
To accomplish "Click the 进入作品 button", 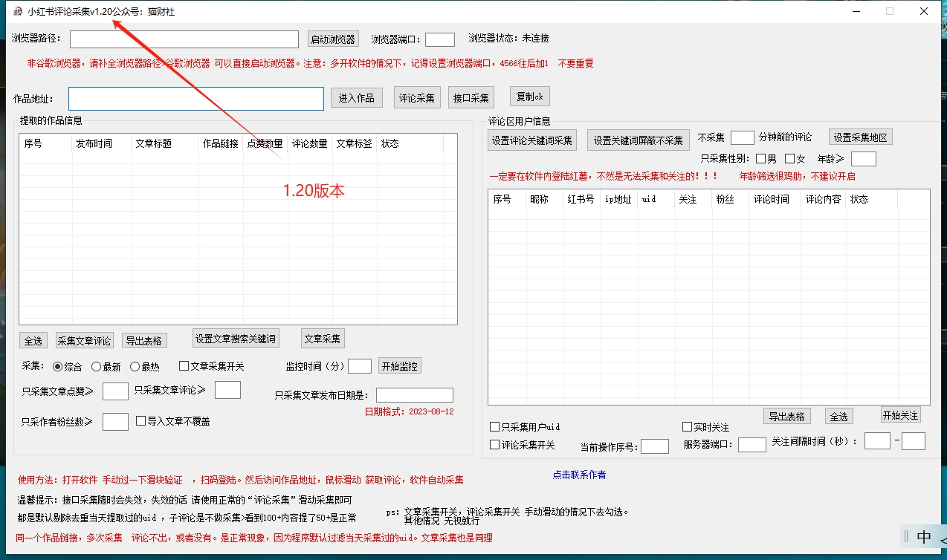I will tap(356, 97).
